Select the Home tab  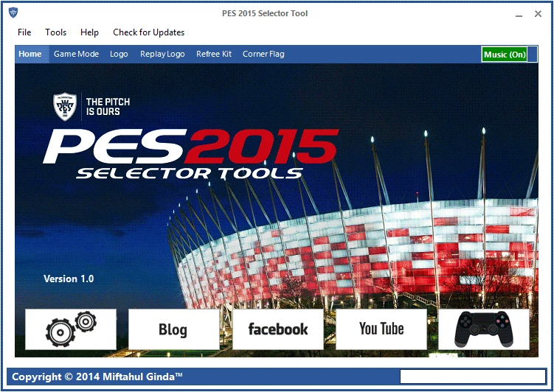tap(30, 54)
